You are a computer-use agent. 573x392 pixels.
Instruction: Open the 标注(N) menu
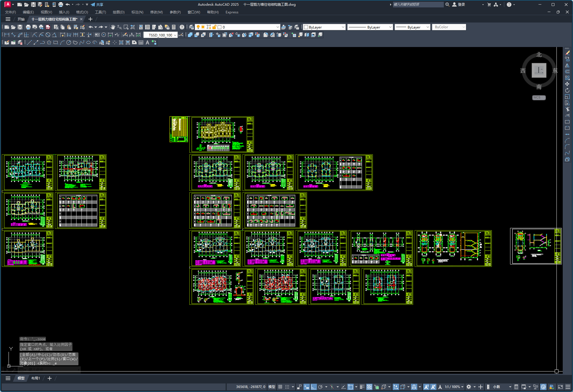(x=137, y=12)
